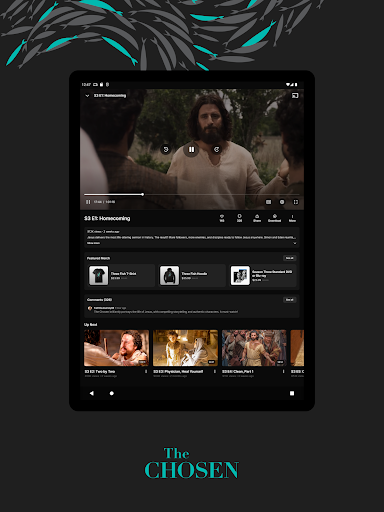The image size is (384, 512).
Task: Seek using the video progress bar
Action: 192,194
